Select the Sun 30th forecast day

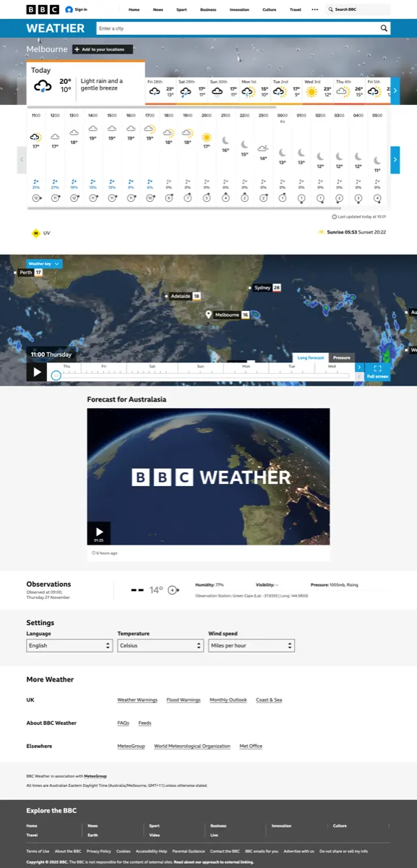tap(223, 90)
